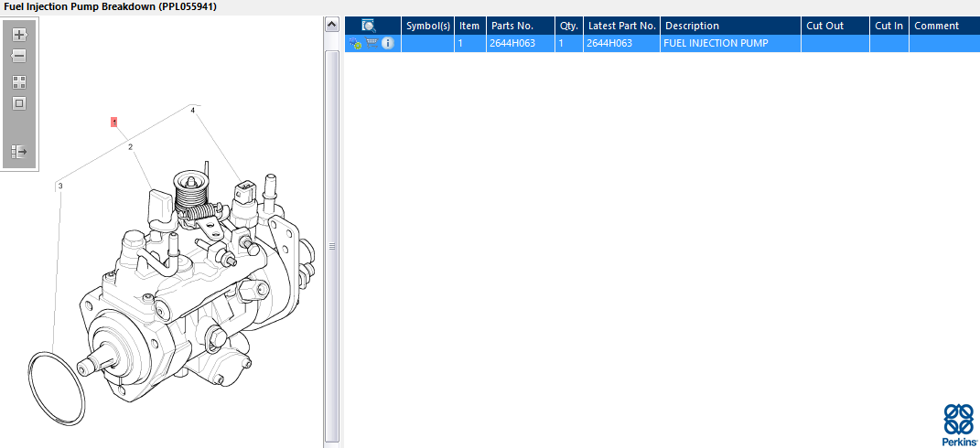Click the Item cell showing 1
Image resolution: width=980 pixels, height=448 pixels.
pyautogui.click(x=470, y=43)
